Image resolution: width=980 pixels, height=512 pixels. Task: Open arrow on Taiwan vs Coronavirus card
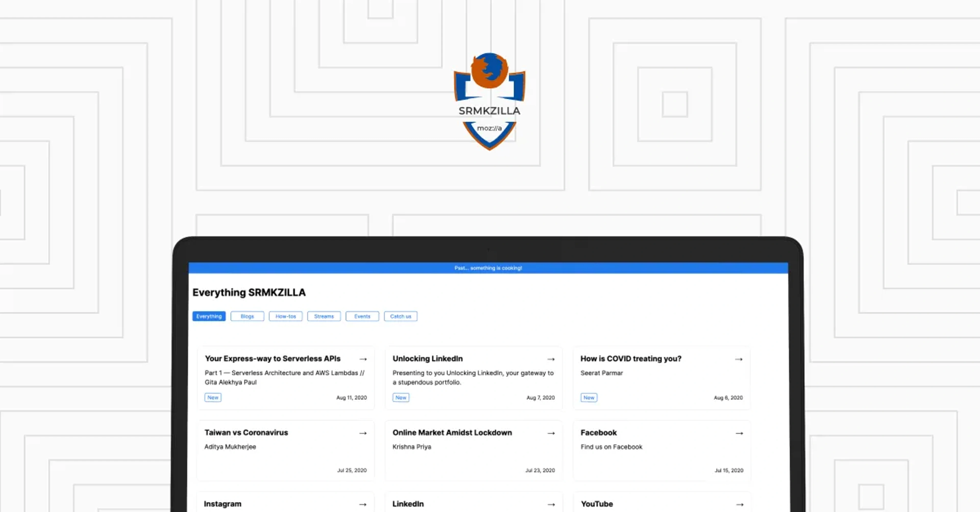point(363,433)
